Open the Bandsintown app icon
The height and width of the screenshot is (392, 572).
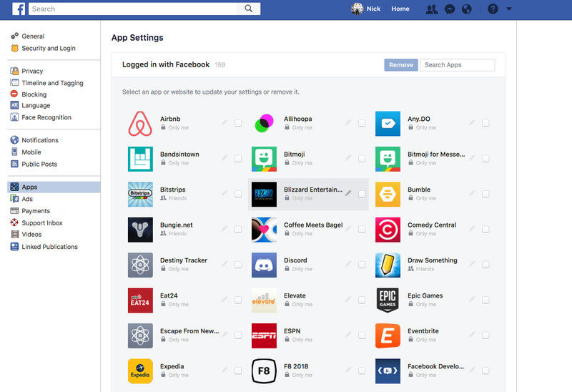tap(140, 159)
